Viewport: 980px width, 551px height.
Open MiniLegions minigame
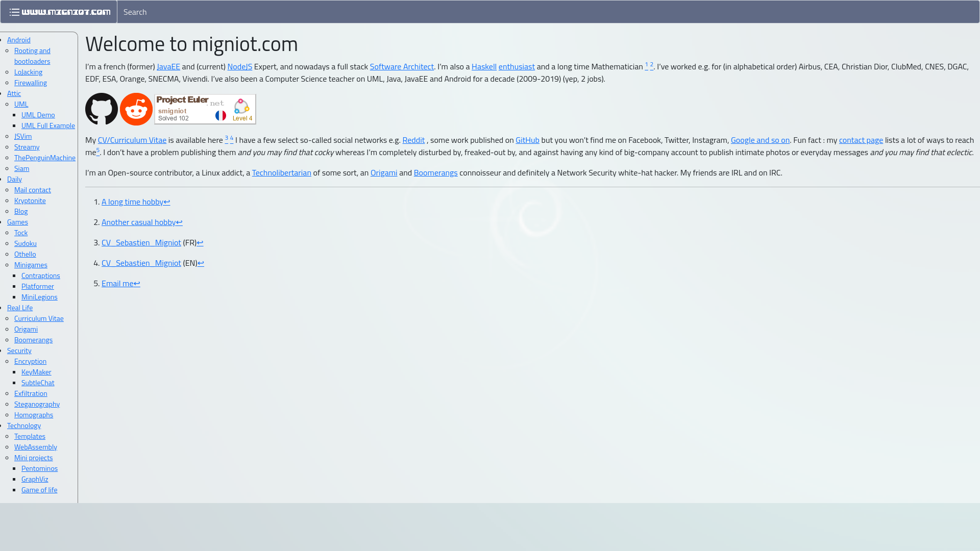coord(39,297)
